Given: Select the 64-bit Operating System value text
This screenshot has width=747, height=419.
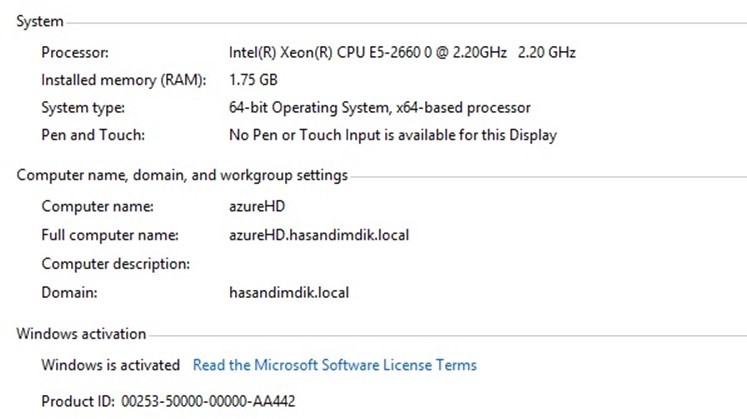Looking at the screenshot, I should pos(379,107).
